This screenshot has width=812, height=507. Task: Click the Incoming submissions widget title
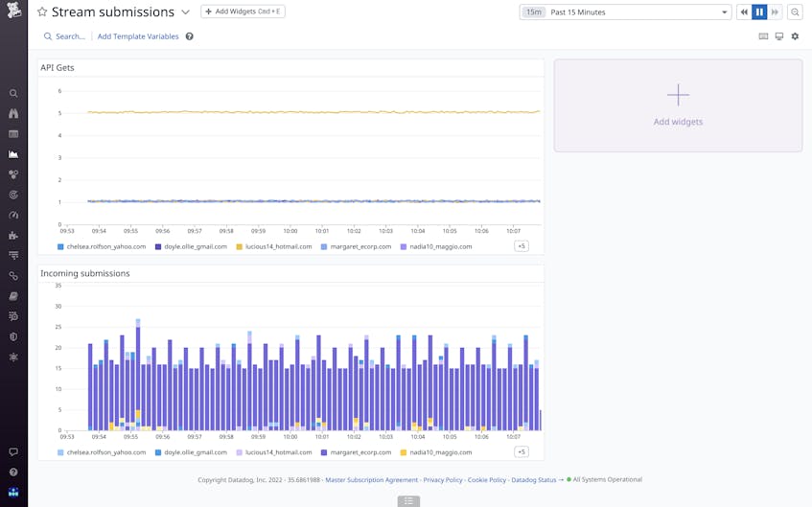click(x=85, y=273)
